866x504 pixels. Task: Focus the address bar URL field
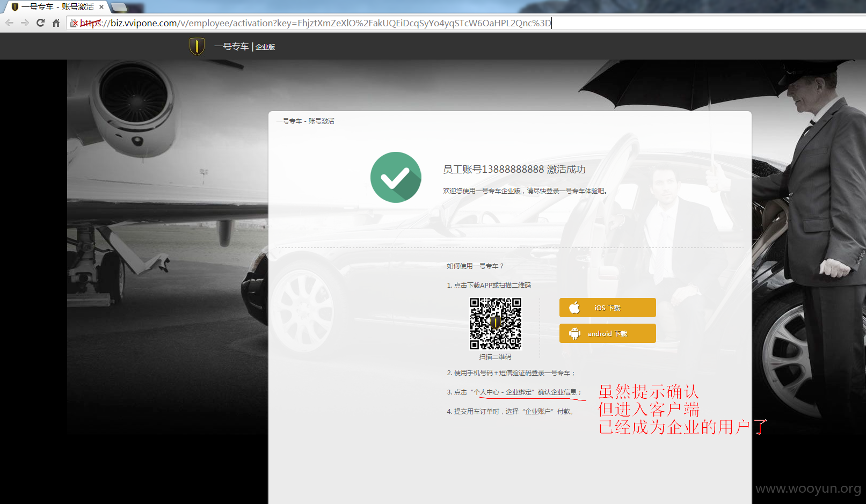pyautogui.click(x=466, y=23)
